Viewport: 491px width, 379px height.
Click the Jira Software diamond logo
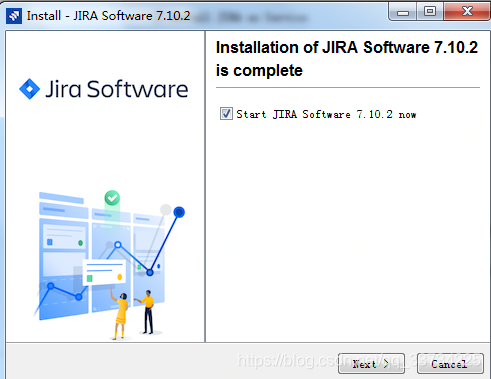30,89
